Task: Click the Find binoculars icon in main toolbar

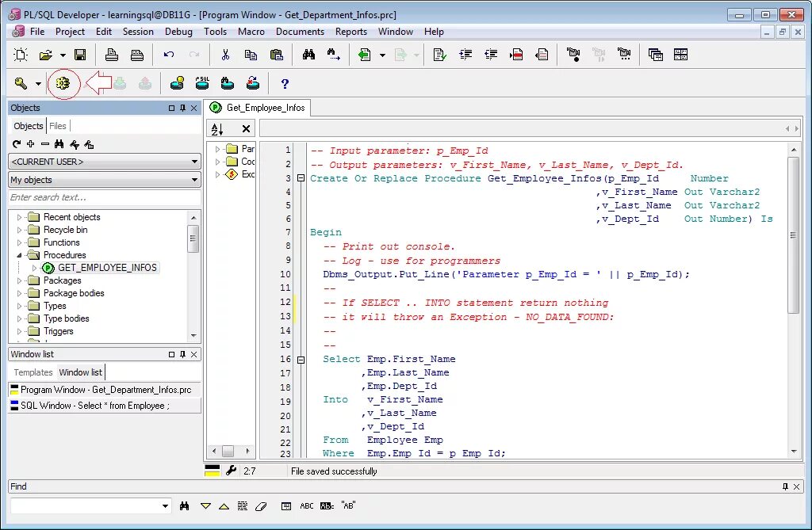Action: (x=308, y=55)
